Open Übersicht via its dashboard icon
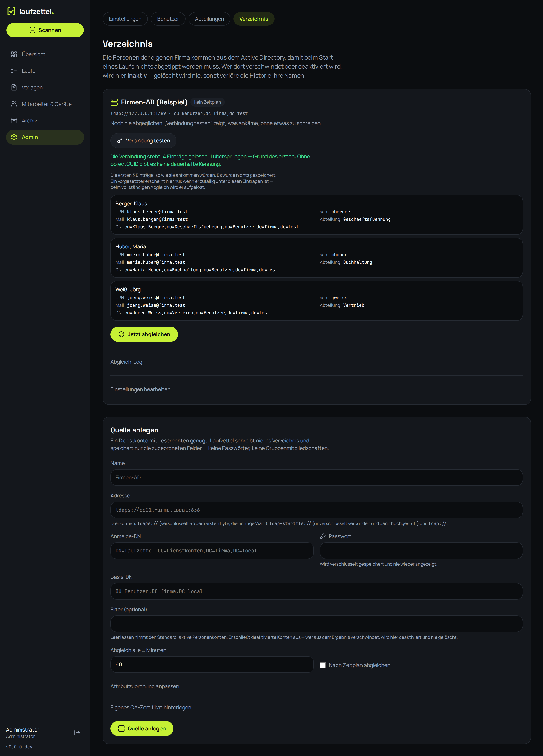This screenshot has height=756, width=543. pos(14,54)
